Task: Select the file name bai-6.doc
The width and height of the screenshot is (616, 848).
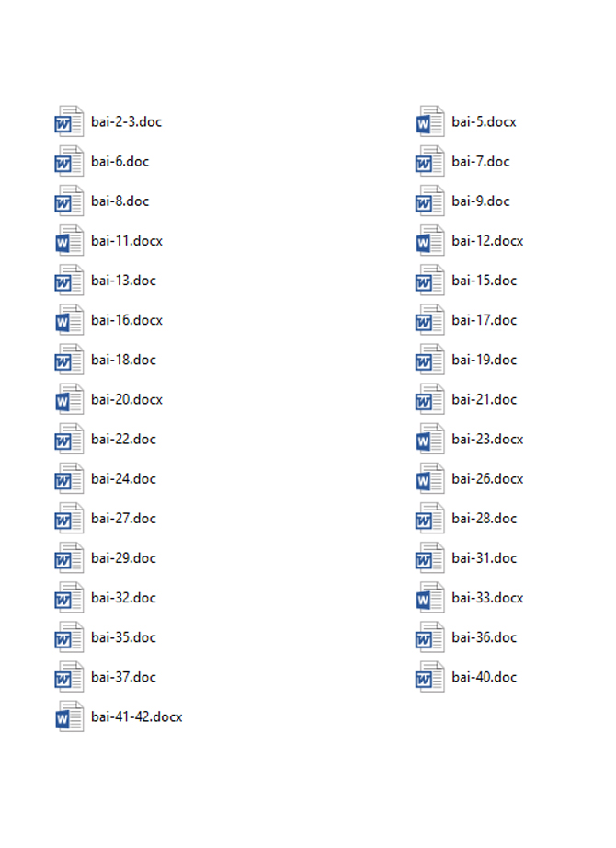Action: coord(120,162)
